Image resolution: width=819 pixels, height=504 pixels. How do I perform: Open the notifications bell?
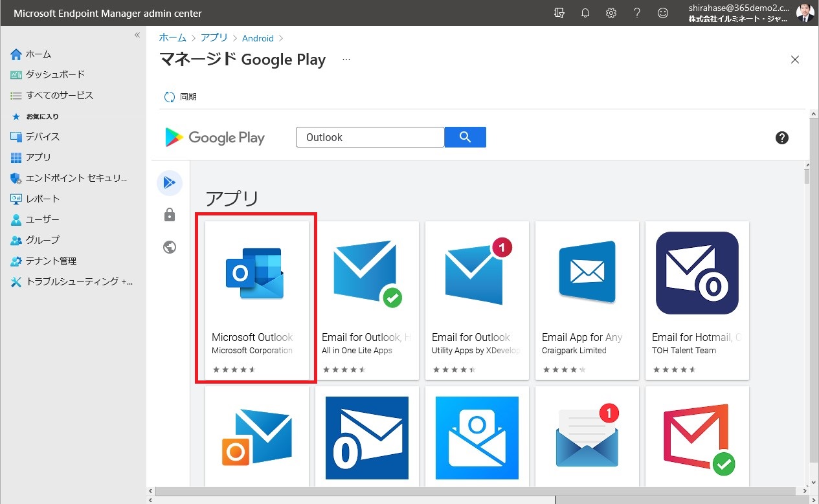(x=585, y=13)
